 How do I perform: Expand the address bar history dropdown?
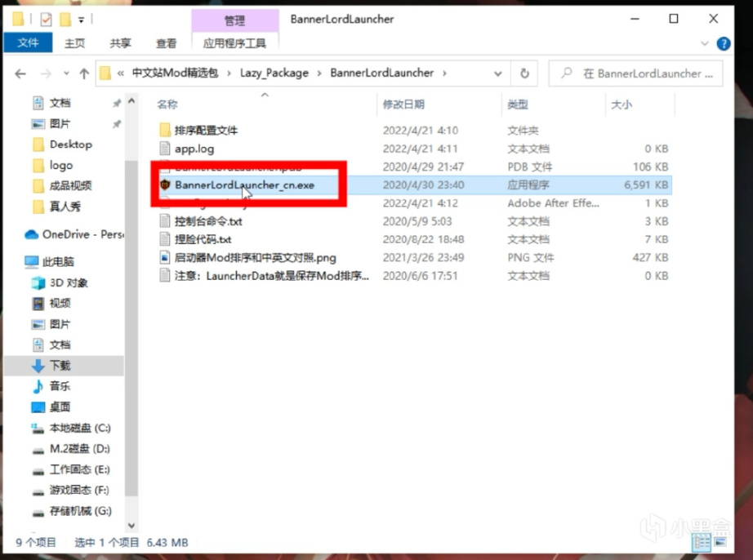498,73
